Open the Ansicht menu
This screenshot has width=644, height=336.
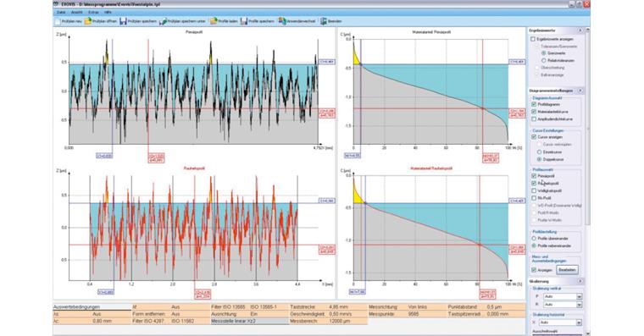pyautogui.click(x=76, y=13)
